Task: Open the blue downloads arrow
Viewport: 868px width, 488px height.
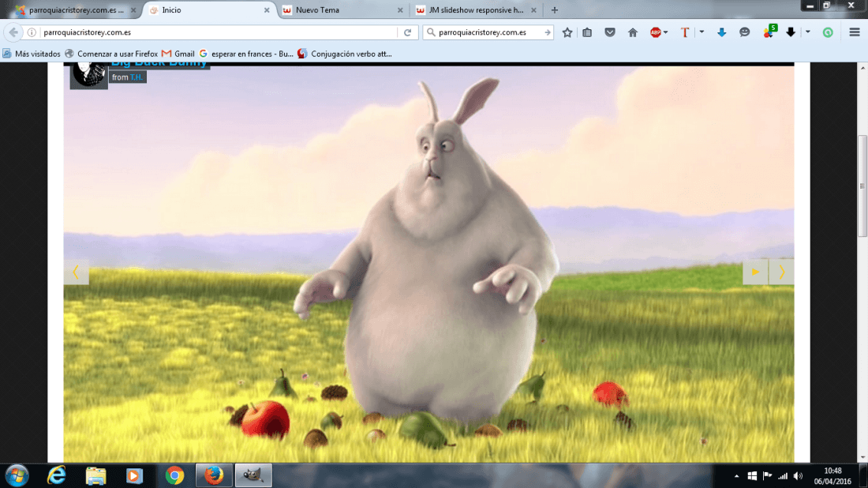Action: [x=721, y=32]
